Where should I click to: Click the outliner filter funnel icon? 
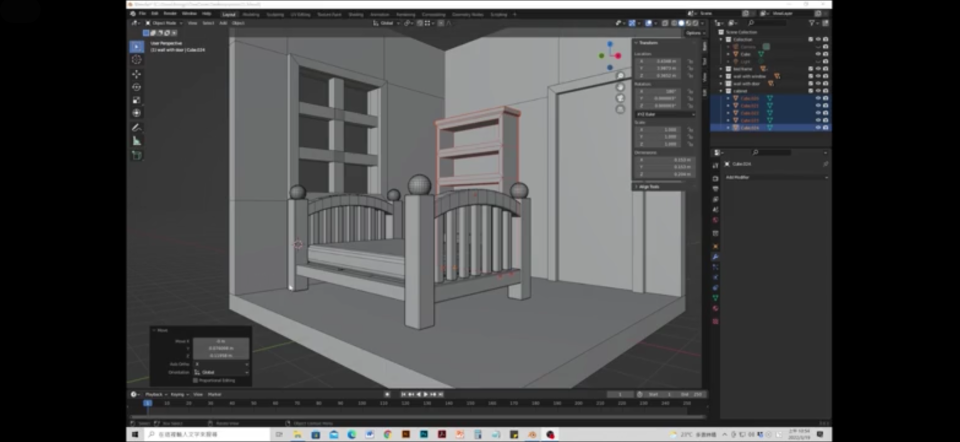812,23
